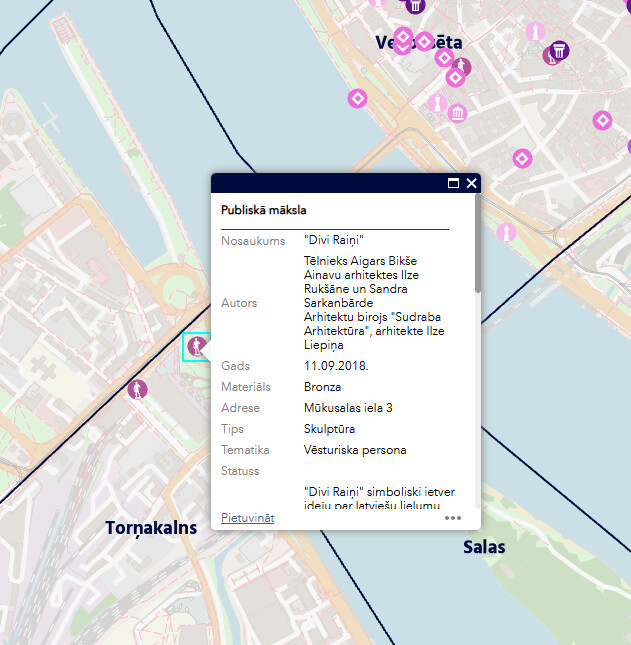Select the statue marker near the railway in Torņakalns
The width and height of the screenshot is (631, 645).
click(x=137, y=389)
